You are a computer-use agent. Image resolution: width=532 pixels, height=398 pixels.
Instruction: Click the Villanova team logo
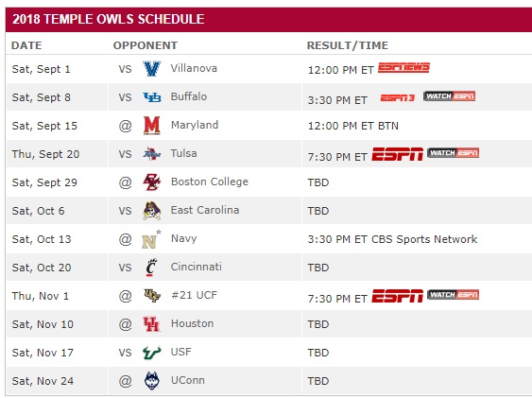[151, 68]
